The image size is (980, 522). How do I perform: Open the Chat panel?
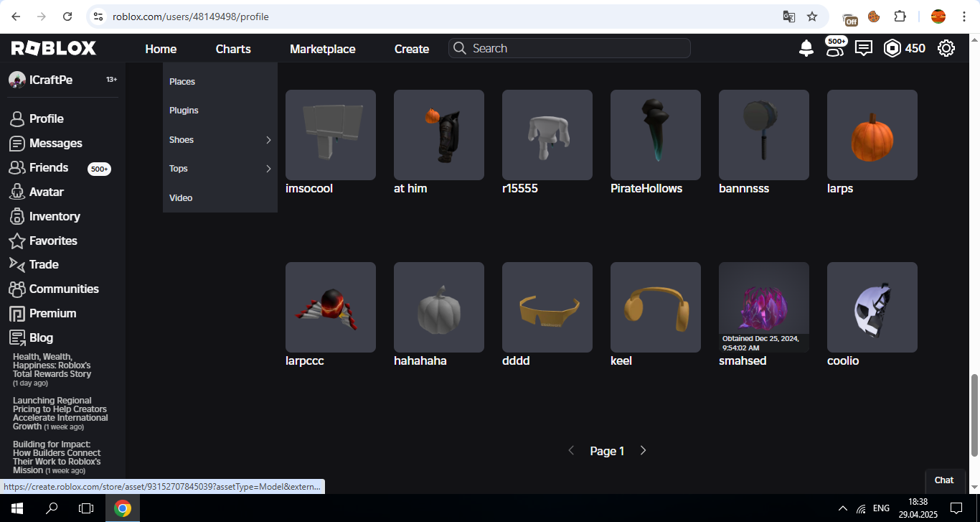click(945, 480)
